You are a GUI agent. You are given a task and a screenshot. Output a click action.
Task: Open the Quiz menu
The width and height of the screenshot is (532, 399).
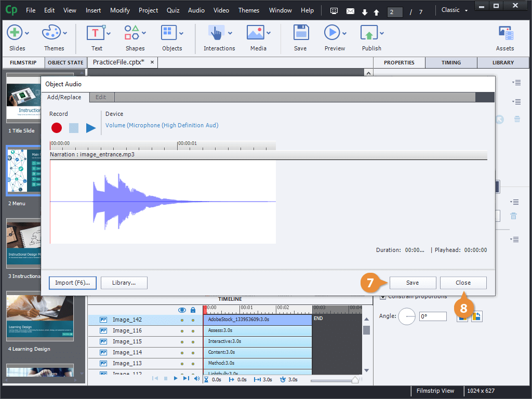click(173, 10)
